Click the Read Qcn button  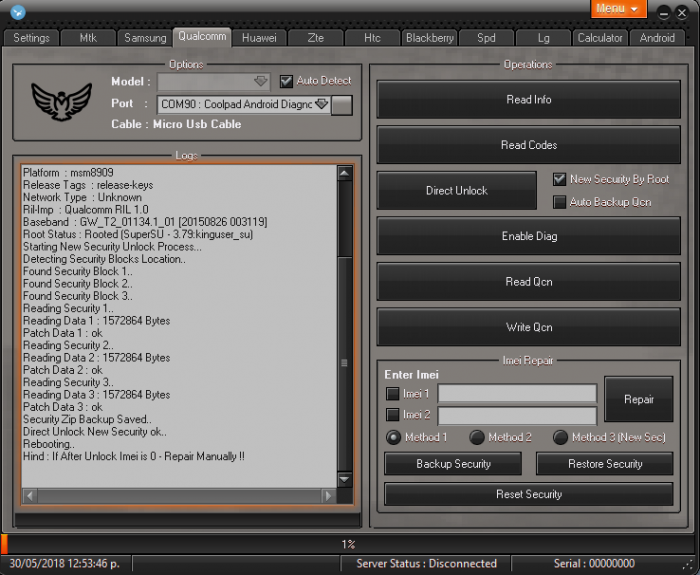coord(529,282)
